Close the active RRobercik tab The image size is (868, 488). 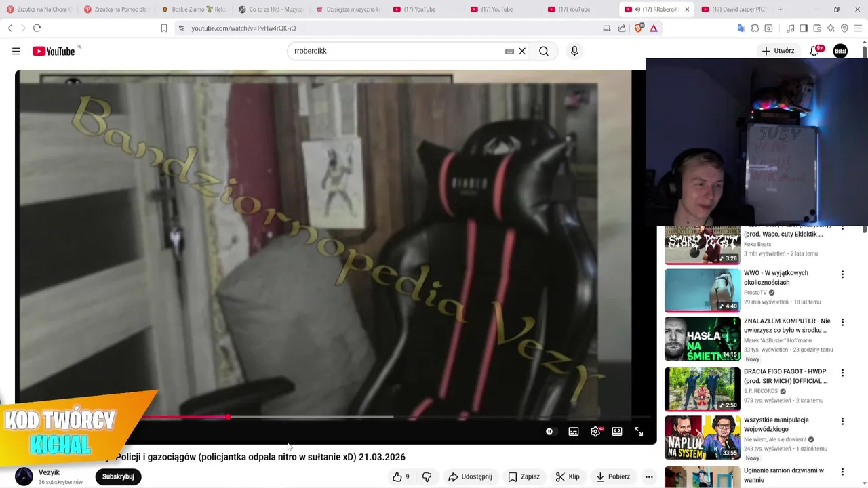coord(687,9)
